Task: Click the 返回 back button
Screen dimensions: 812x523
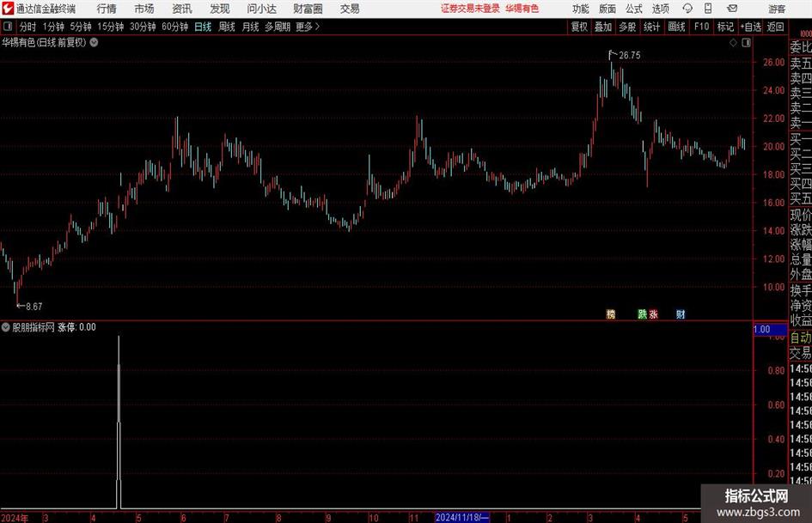Action: [775, 27]
